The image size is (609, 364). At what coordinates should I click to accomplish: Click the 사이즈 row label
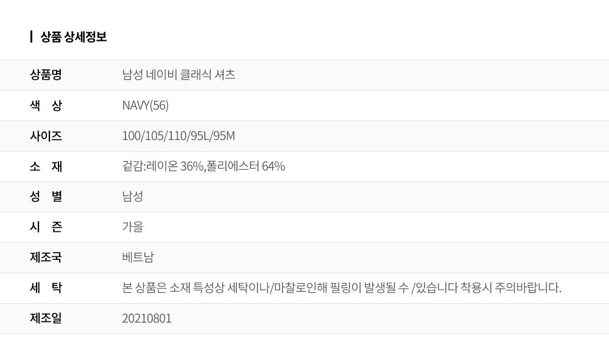46,136
